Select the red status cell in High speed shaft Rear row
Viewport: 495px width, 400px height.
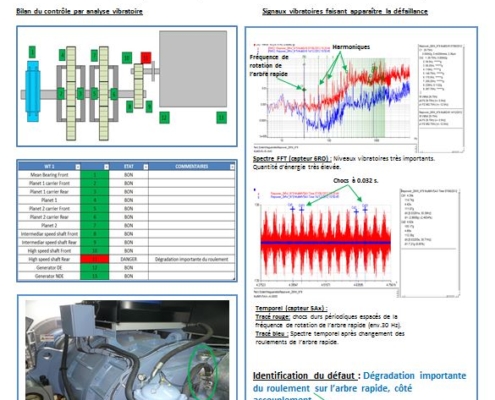(95, 259)
